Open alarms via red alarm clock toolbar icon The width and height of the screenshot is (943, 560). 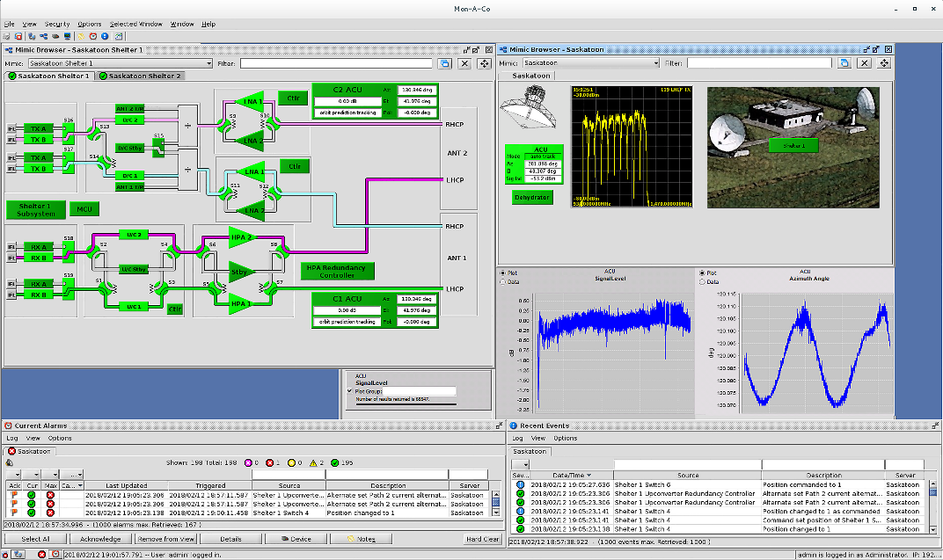click(93, 36)
